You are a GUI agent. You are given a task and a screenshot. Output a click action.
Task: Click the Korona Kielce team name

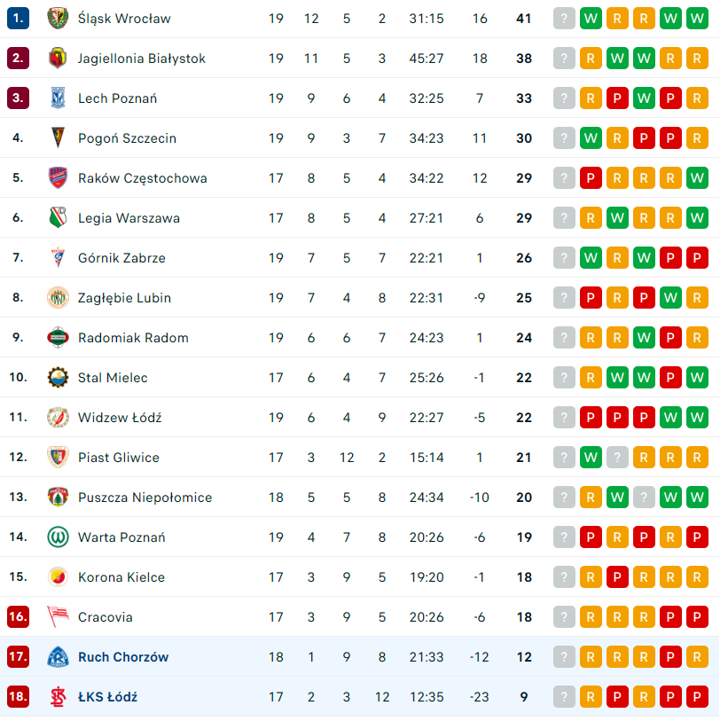point(121,577)
